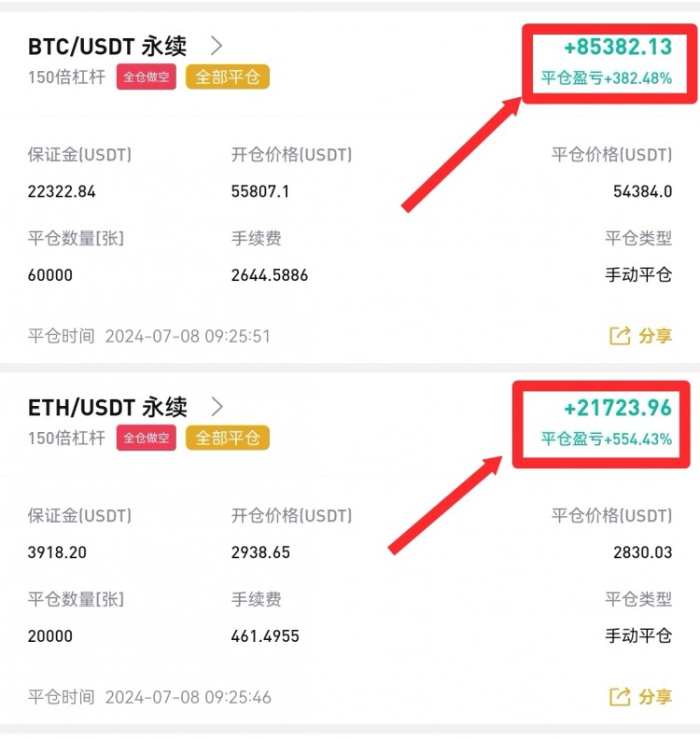Image resolution: width=700 pixels, height=739 pixels.
Task: Click the 全仓做空 tag on BTC position
Action: 147,77
